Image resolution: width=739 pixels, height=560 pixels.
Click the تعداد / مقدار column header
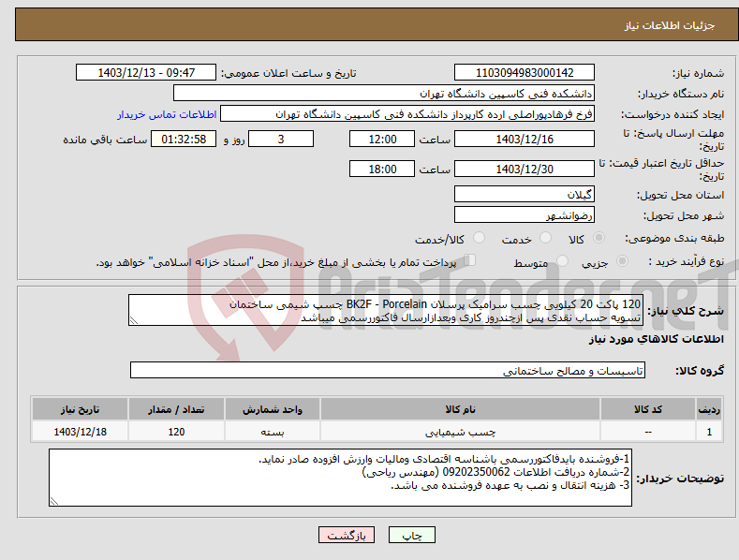(176, 409)
